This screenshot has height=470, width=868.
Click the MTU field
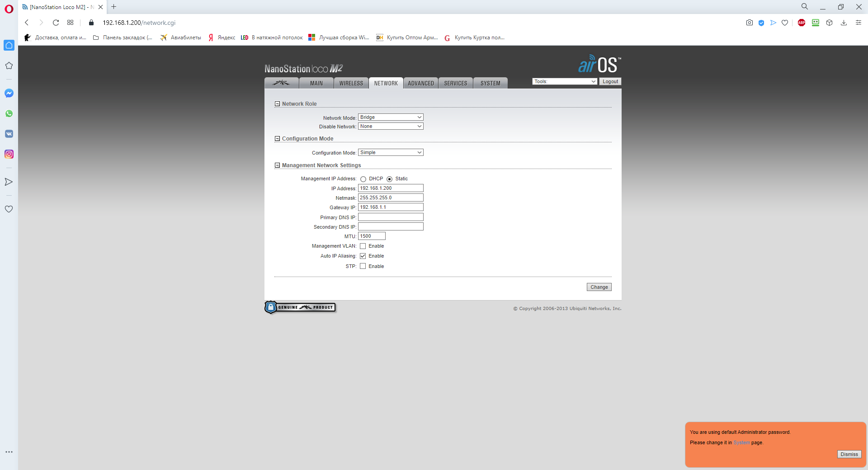click(x=372, y=236)
